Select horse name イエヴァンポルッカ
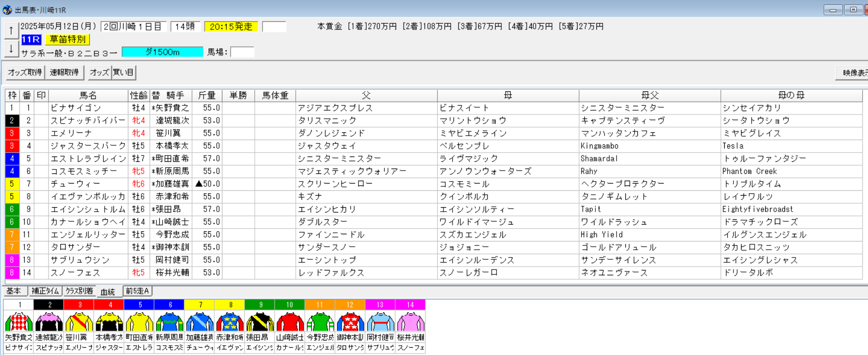The height and width of the screenshot is (355, 868). click(x=88, y=197)
